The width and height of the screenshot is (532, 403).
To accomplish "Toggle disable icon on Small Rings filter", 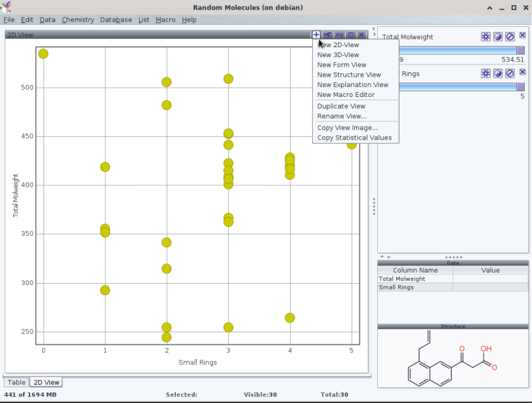I will click(x=509, y=73).
